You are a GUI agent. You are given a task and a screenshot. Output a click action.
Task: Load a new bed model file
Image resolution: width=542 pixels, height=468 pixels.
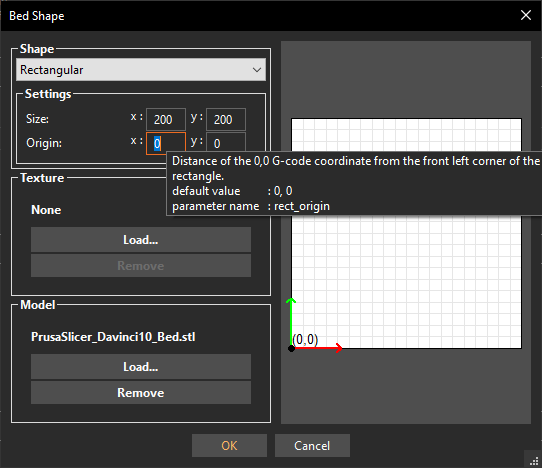[x=141, y=366]
